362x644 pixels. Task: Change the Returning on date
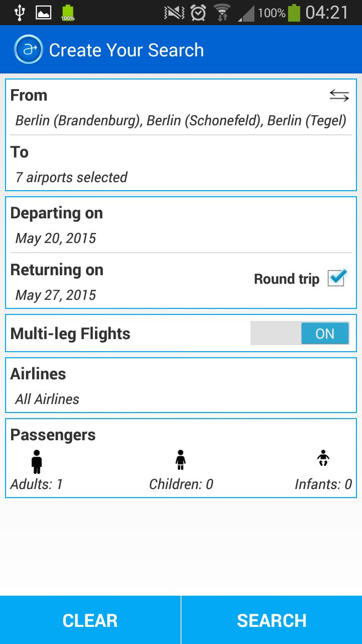[x=56, y=295]
